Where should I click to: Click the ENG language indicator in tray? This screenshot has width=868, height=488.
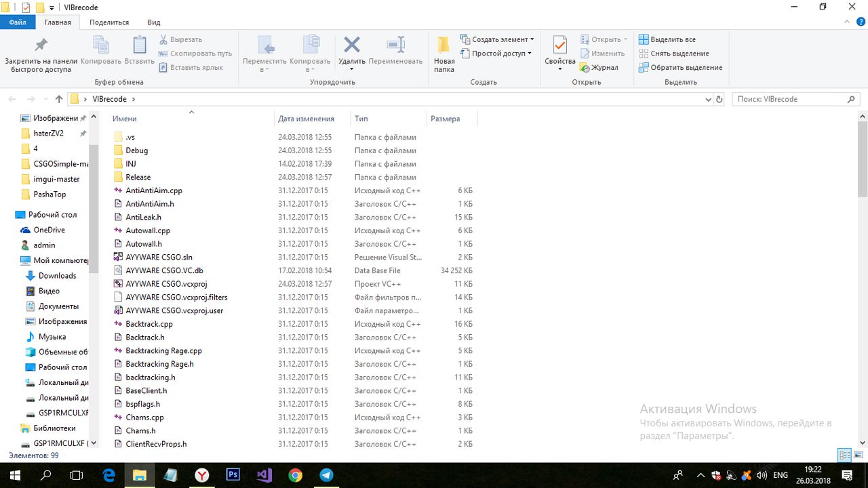[781, 475]
